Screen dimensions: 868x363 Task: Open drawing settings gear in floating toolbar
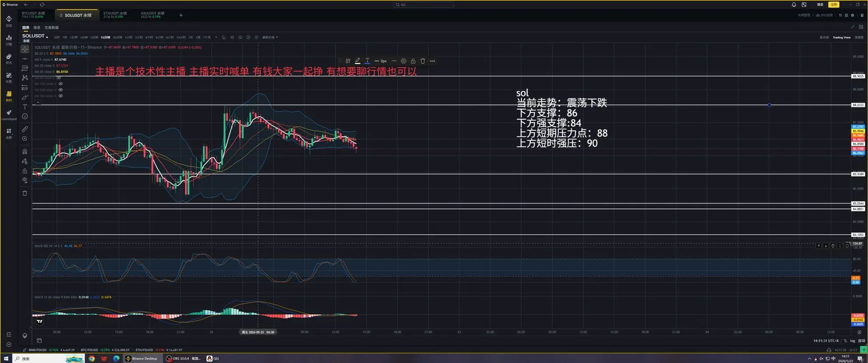click(x=403, y=61)
